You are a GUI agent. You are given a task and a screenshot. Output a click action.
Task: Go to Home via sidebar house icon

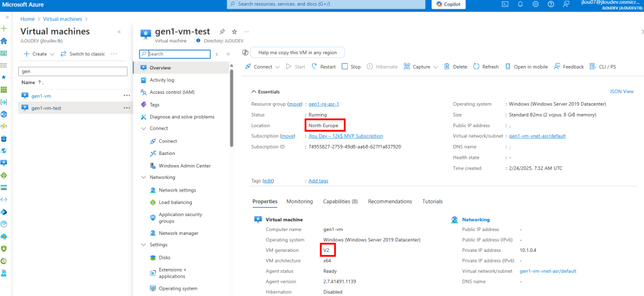pos(4,41)
